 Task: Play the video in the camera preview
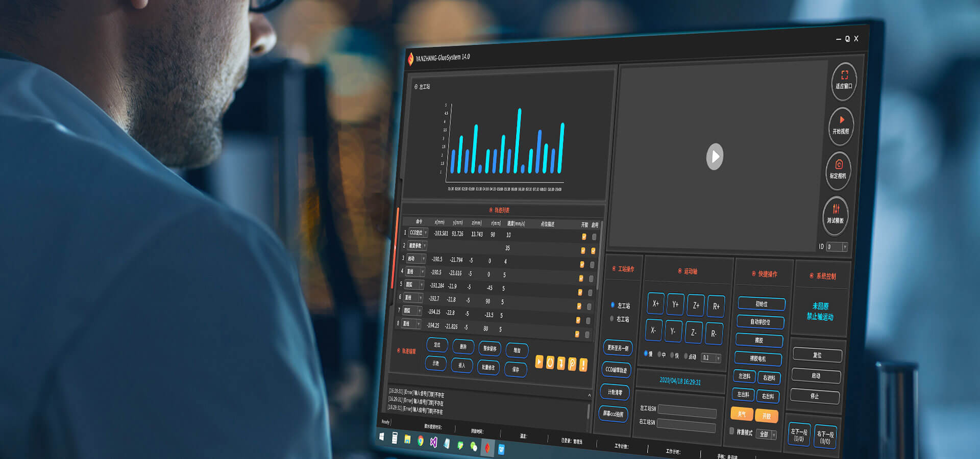pos(715,157)
